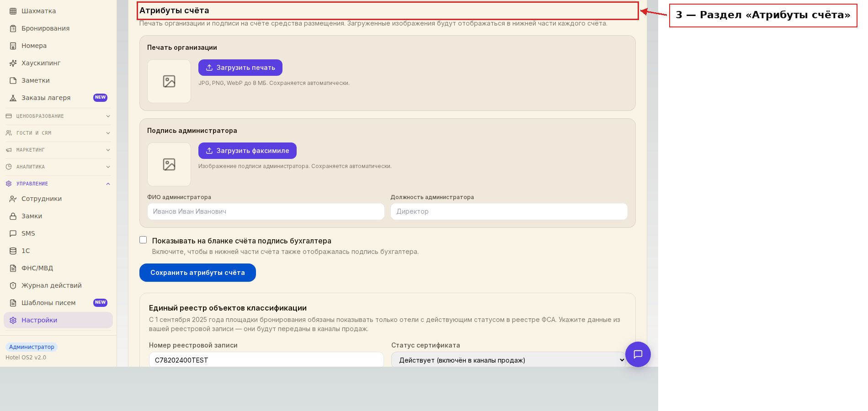
Task: Click the Гости и CRM people icon
Action: click(9, 133)
